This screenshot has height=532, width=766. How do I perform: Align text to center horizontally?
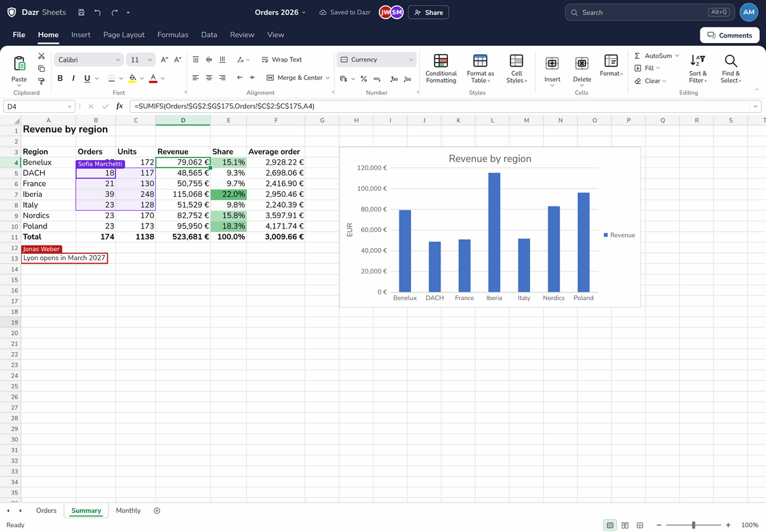click(209, 78)
